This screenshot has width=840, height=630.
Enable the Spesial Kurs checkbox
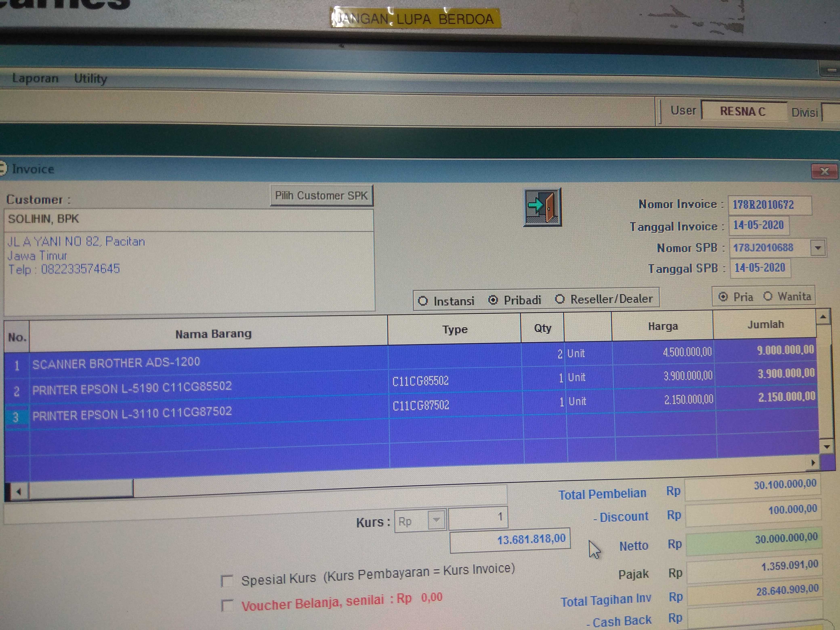[227, 580]
